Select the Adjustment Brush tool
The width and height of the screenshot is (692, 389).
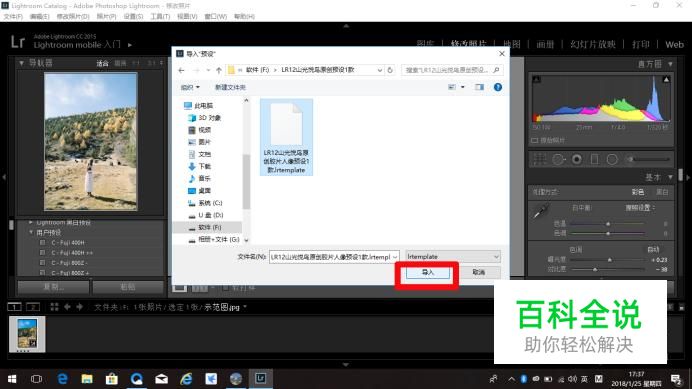(x=649, y=159)
